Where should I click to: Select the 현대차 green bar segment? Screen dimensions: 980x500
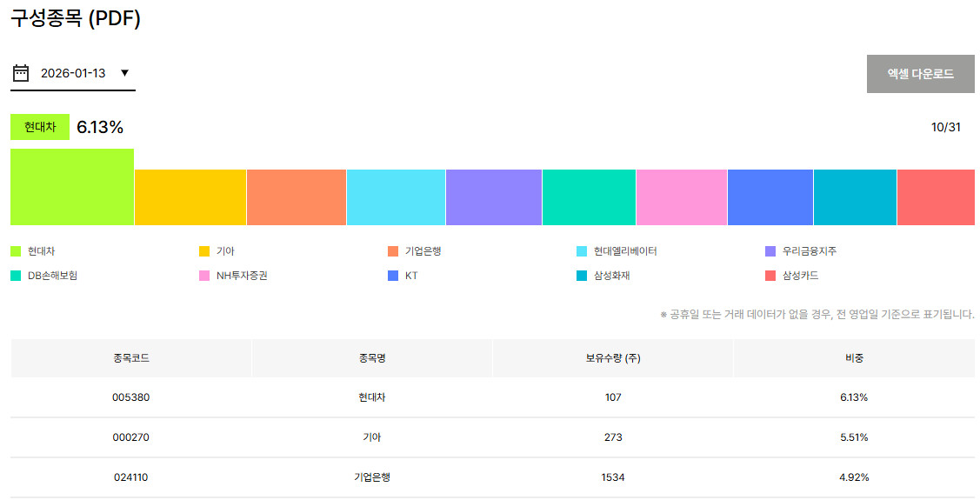[x=72, y=187]
